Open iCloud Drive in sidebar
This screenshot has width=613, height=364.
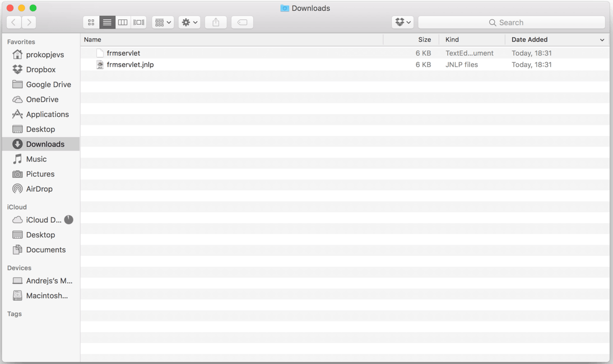pos(43,220)
